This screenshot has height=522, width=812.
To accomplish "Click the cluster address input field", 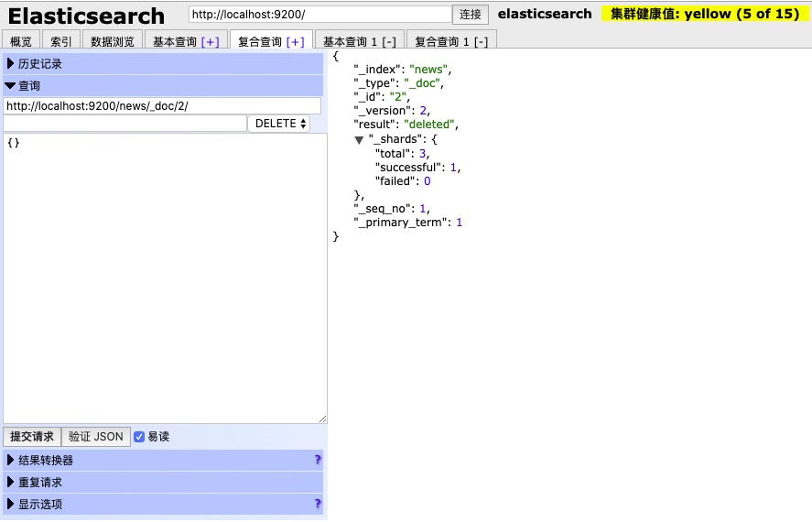I will pyautogui.click(x=320, y=15).
